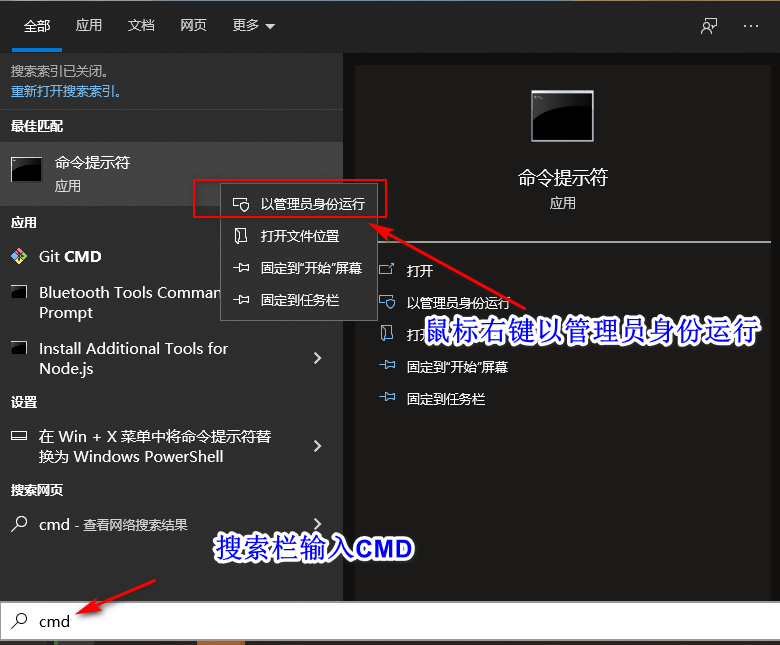Click Install Additional Tools for Node.js icon
Viewport: 780px width, 645px height.
click(x=19, y=347)
